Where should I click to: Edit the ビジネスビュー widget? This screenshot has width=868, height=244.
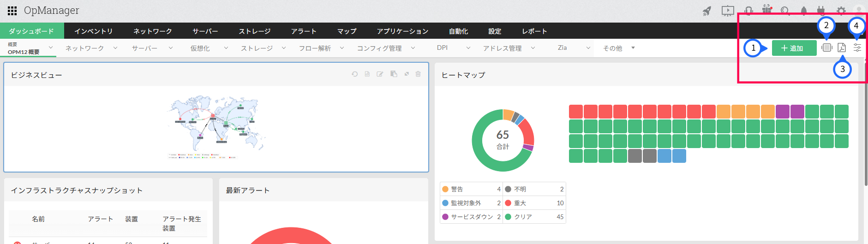coord(380,74)
